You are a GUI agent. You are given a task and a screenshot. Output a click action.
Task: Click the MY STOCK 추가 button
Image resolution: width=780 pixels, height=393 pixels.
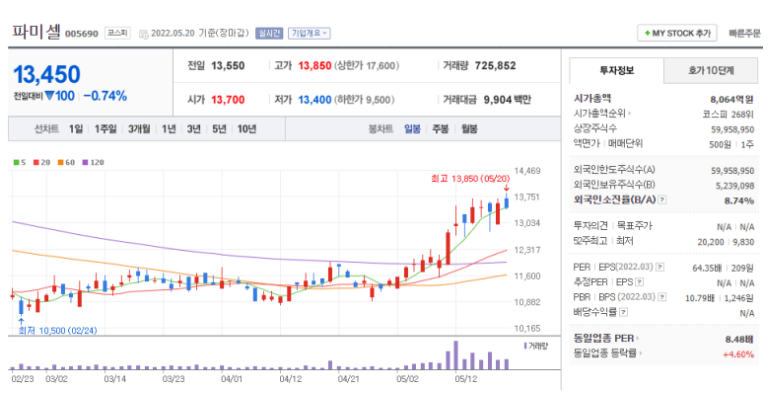click(x=677, y=33)
